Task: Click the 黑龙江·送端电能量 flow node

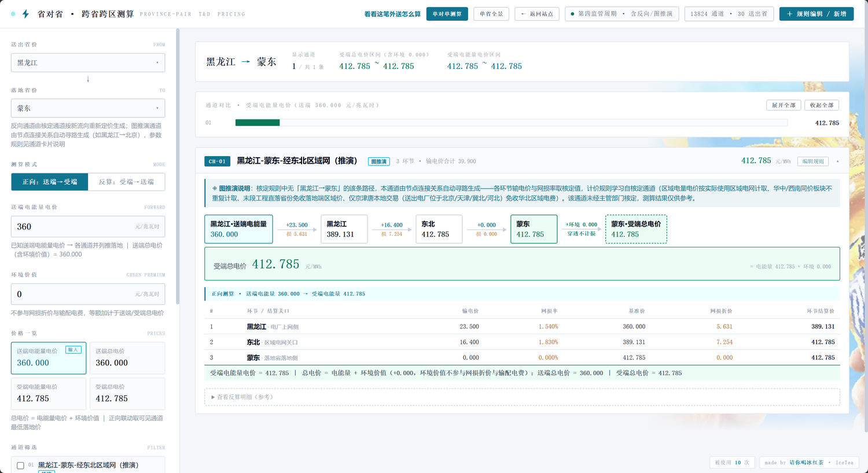Action: (x=238, y=229)
